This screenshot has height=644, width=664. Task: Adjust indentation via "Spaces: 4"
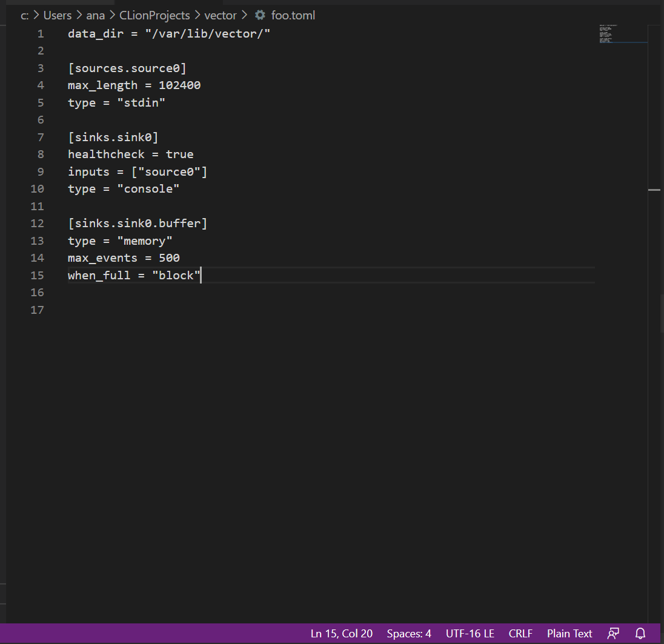point(408,633)
